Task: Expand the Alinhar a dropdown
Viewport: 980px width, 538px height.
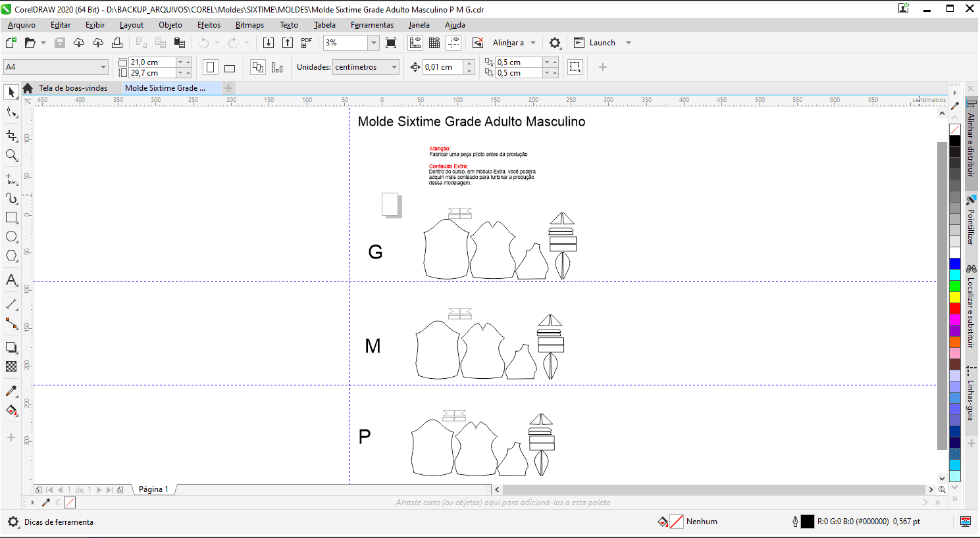Action: 533,43
